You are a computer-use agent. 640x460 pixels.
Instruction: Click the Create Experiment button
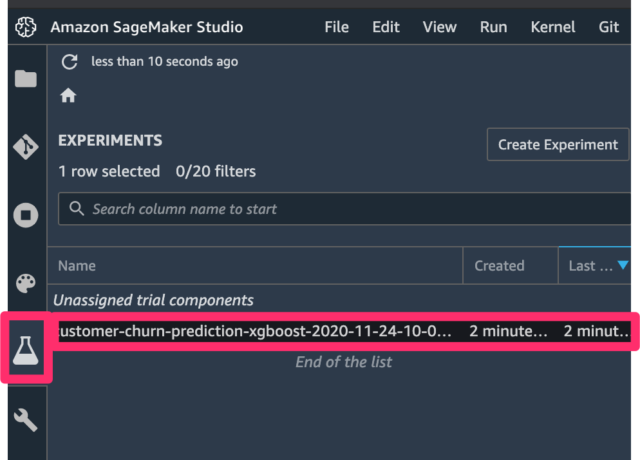tap(558, 144)
